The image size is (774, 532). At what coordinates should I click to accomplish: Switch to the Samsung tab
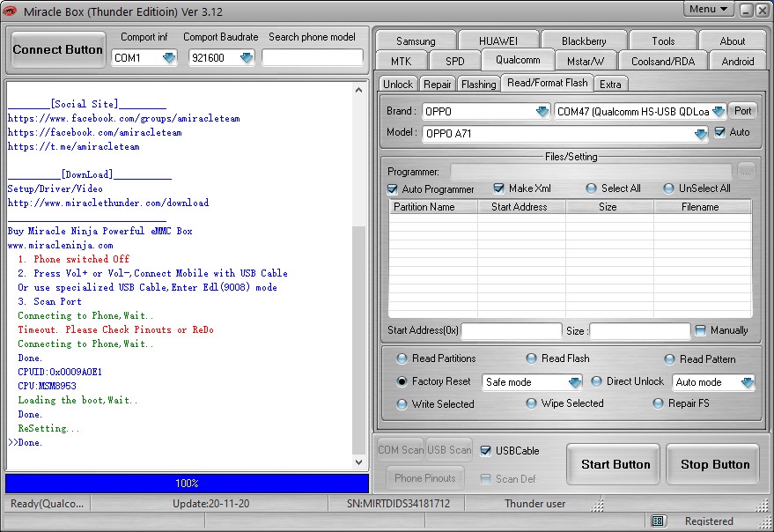(x=416, y=41)
